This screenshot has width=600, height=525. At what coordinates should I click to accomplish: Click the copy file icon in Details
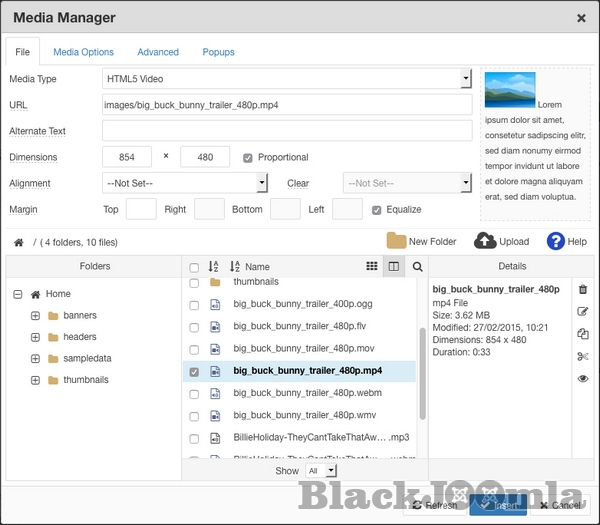click(583, 334)
